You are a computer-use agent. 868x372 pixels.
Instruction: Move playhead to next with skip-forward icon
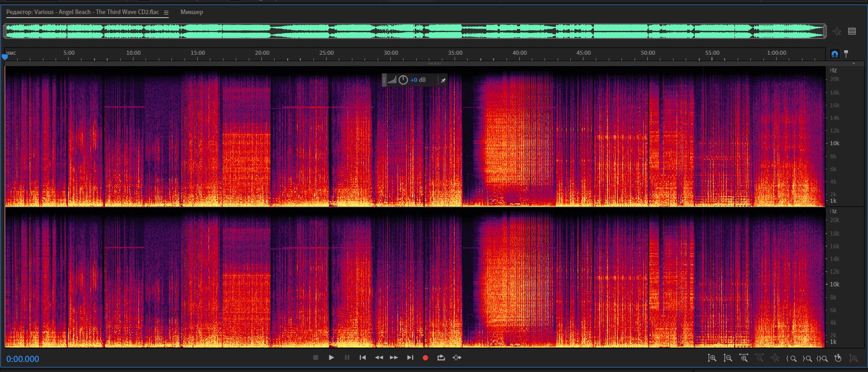click(410, 358)
